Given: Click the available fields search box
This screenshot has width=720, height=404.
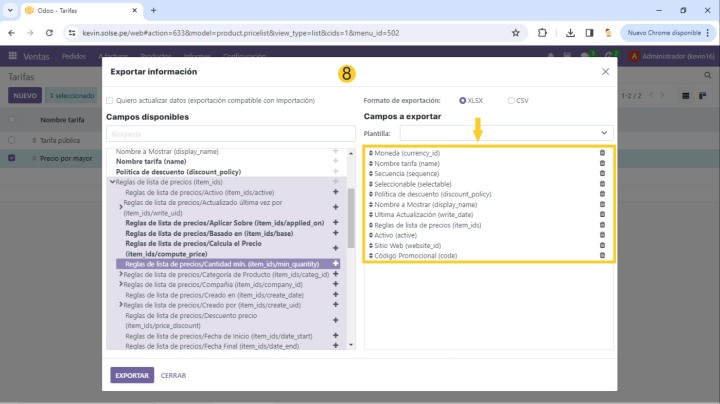Looking at the screenshot, I should [x=225, y=133].
